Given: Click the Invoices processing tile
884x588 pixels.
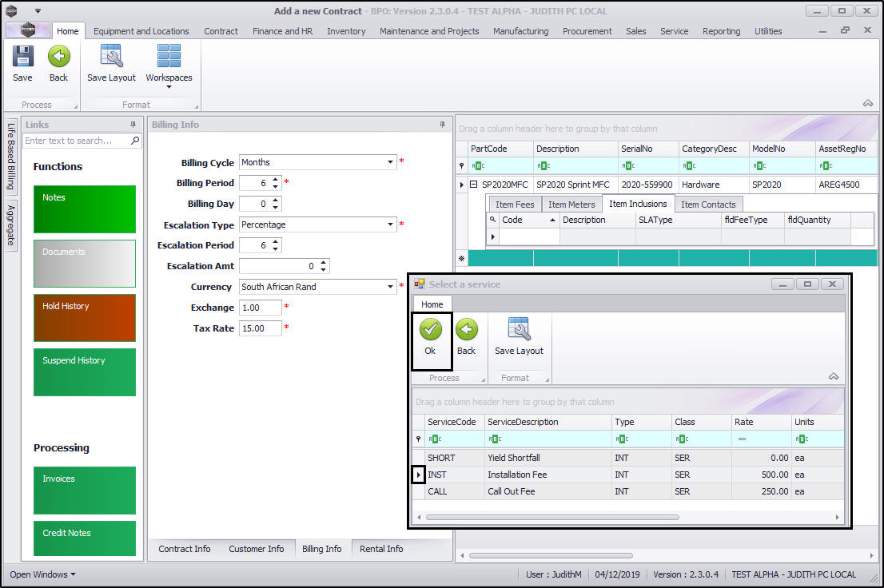Looking at the screenshot, I should 85,490.
